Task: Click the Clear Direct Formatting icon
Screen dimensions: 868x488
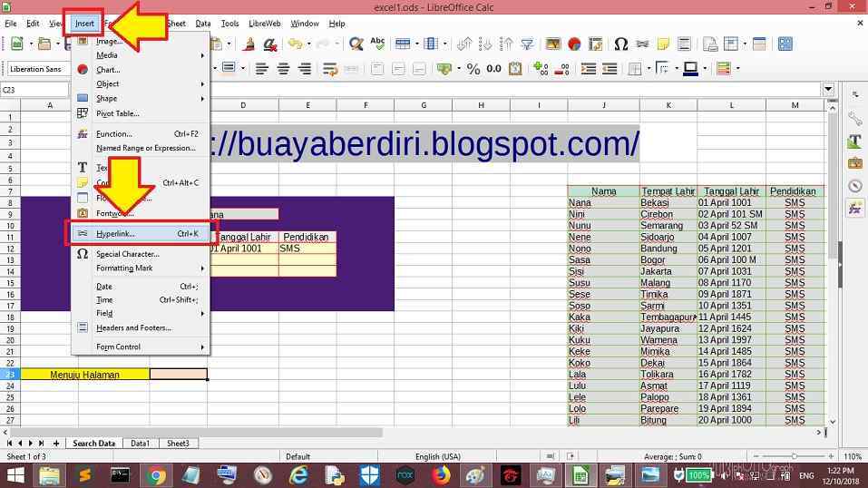Action: (270, 44)
